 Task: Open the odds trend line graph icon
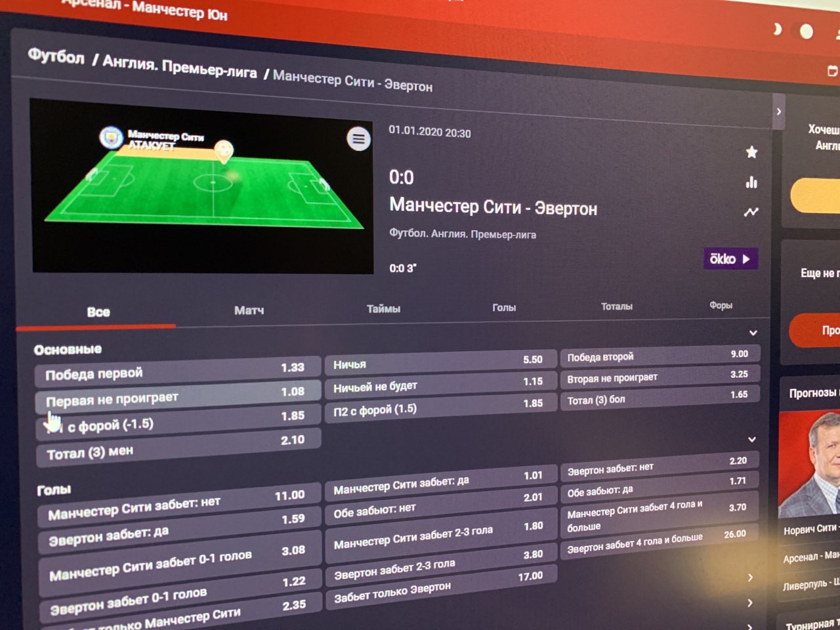pos(751,212)
